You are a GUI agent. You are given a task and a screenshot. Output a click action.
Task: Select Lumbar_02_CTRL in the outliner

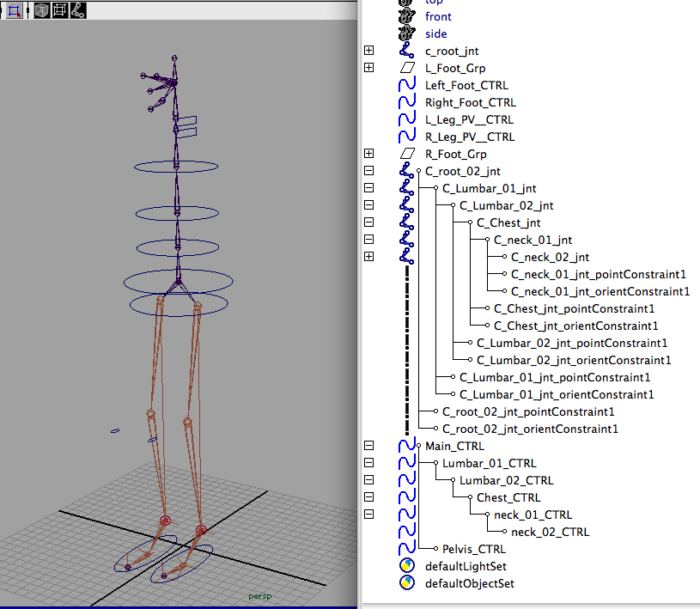coord(506,480)
